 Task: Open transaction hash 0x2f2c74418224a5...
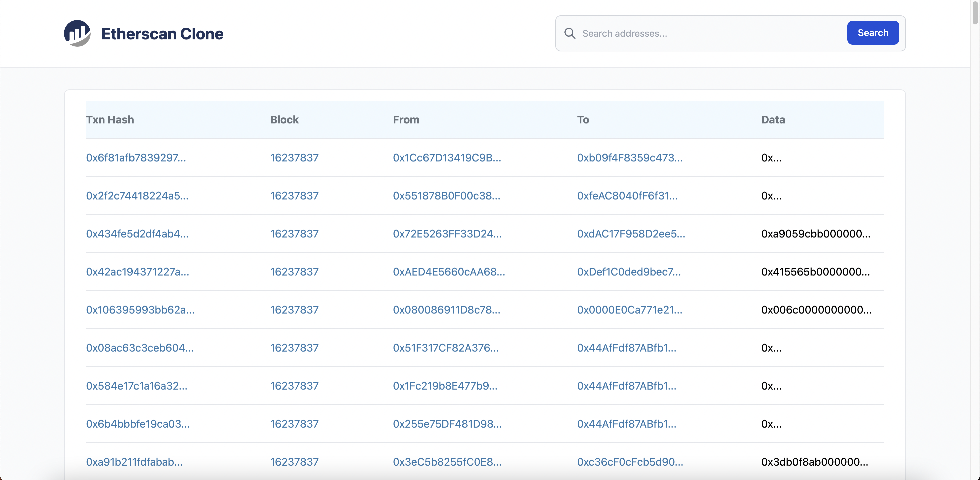137,196
